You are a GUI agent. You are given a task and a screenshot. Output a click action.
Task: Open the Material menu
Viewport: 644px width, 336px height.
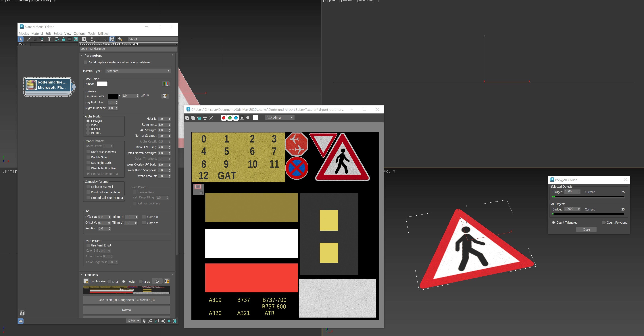pyautogui.click(x=37, y=33)
